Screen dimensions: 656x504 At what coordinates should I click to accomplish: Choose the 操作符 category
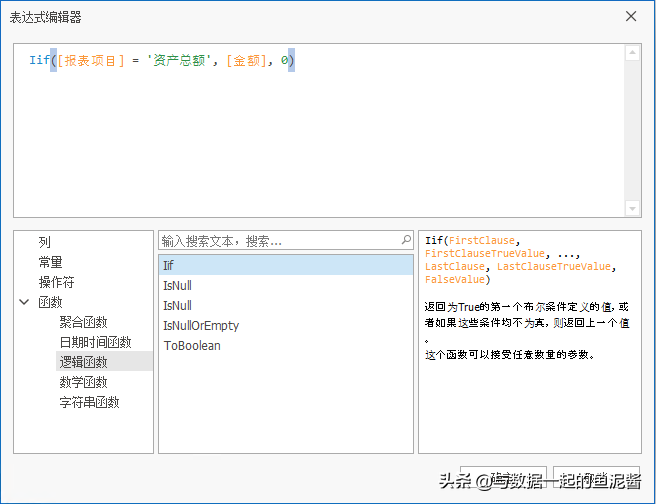[56, 282]
